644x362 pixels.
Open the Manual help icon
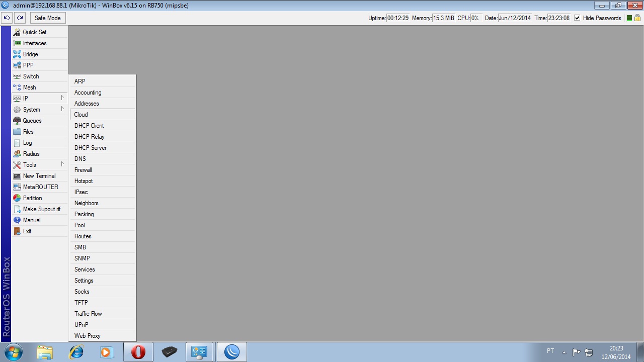17,220
